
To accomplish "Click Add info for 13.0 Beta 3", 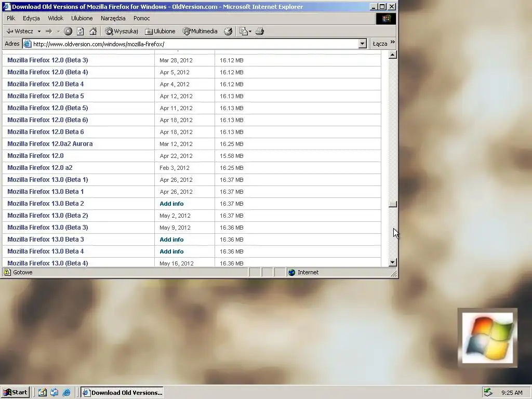I will click(x=171, y=240).
